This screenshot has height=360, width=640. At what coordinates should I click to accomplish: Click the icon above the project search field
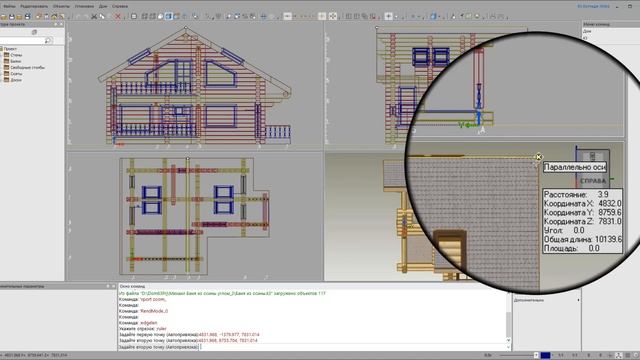(x=34, y=32)
